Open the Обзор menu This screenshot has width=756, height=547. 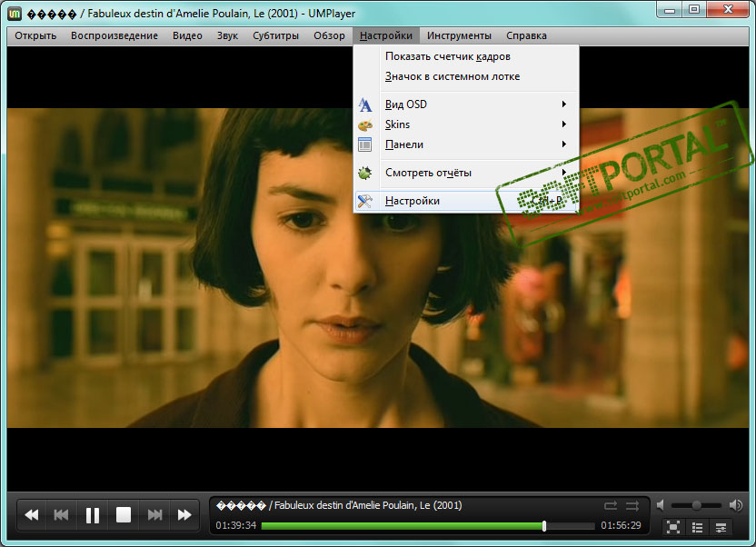pyautogui.click(x=329, y=35)
